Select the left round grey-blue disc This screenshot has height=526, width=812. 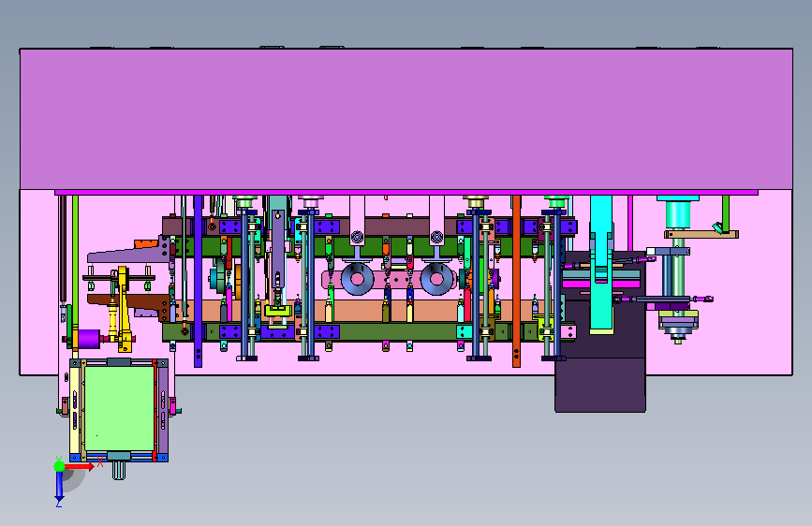coord(357,279)
